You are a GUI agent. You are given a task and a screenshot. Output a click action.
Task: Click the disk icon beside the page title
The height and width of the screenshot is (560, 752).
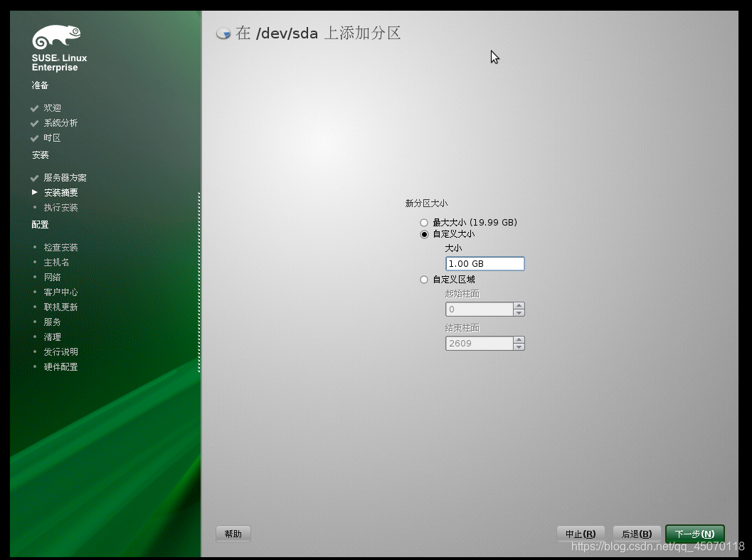click(223, 33)
